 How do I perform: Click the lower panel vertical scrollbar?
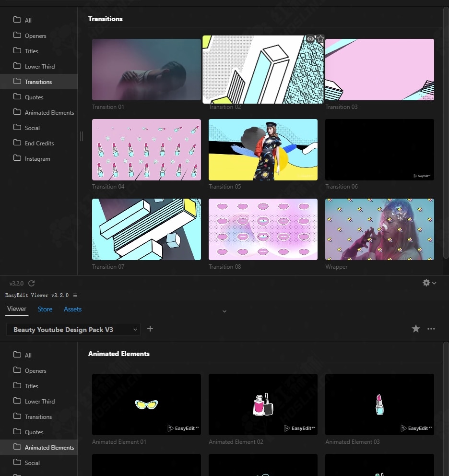[x=446, y=410]
